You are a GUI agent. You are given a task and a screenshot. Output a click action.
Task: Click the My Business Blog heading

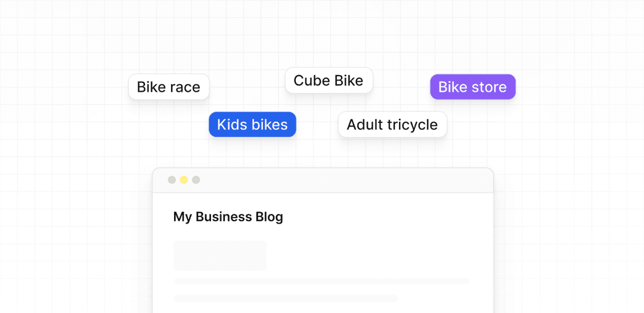tap(228, 217)
